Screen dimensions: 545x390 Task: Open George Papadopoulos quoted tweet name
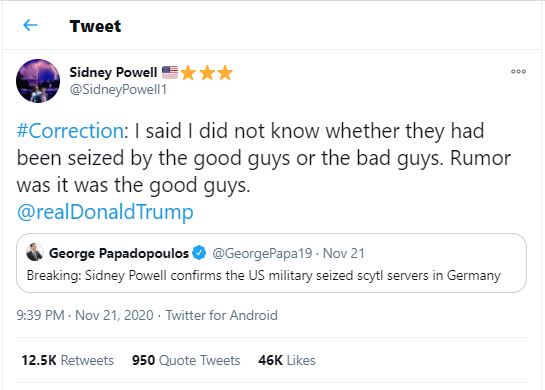click(119, 253)
